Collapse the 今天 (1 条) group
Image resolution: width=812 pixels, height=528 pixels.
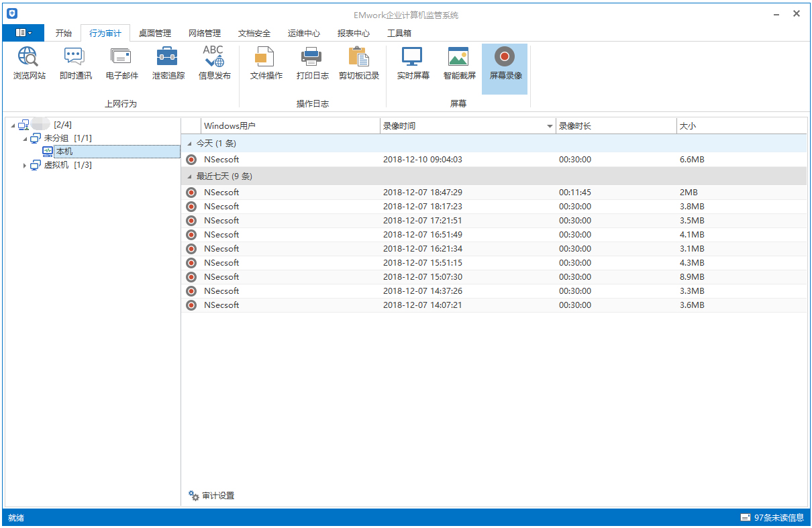(189, 144)
